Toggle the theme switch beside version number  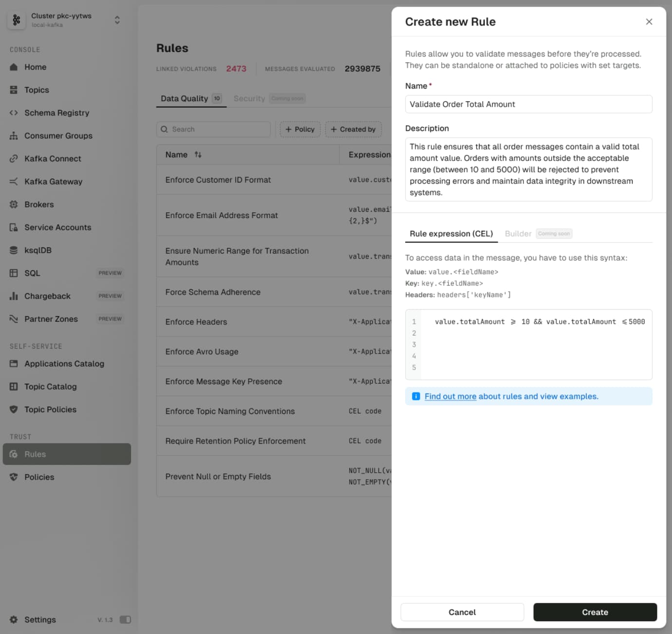125,620
